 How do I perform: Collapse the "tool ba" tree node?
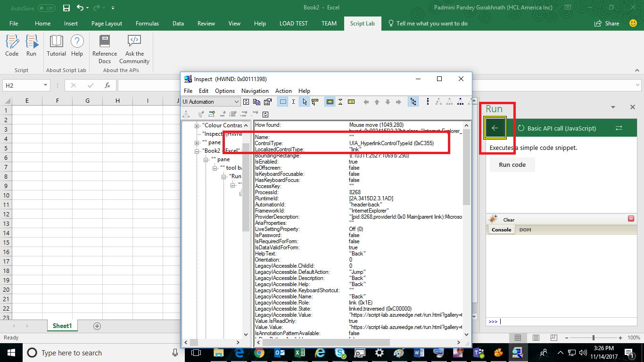click(215, 168)
